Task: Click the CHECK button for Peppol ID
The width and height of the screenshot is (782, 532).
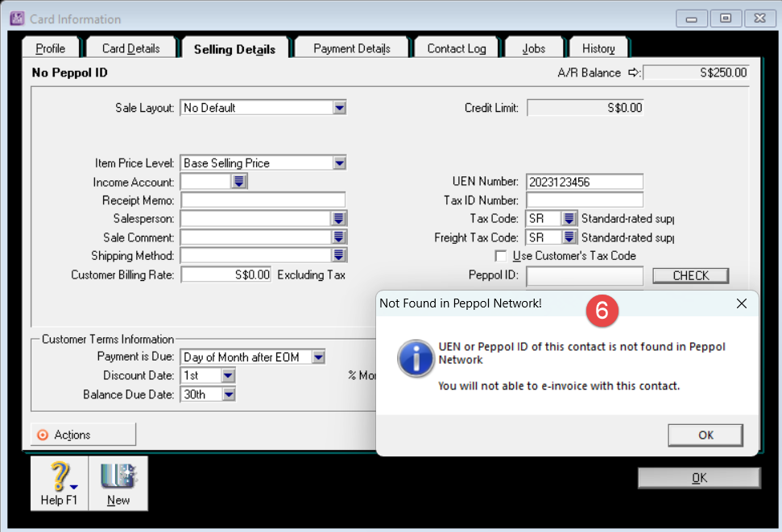Action: pos(690,276)
